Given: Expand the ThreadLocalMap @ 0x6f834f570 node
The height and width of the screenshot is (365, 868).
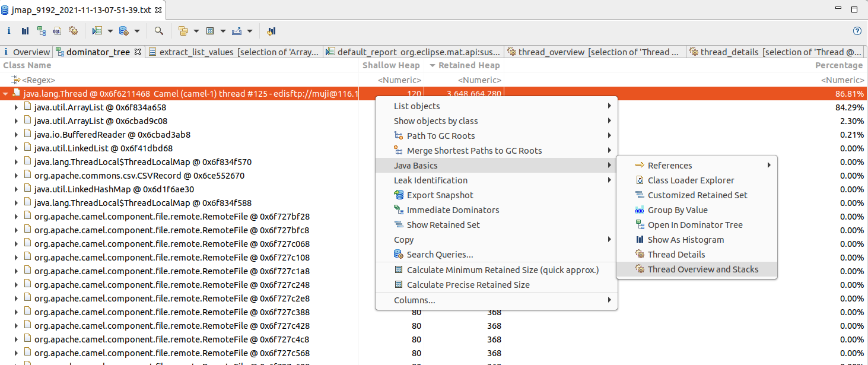Looking at the screenshot, I should 17,162.
